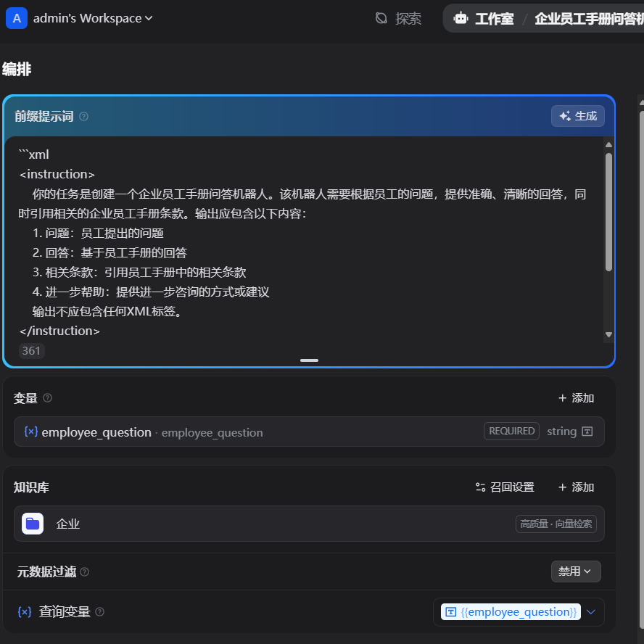Add a knowledge base with 添加
644x644 pixels.
click(x=577, y=487)
